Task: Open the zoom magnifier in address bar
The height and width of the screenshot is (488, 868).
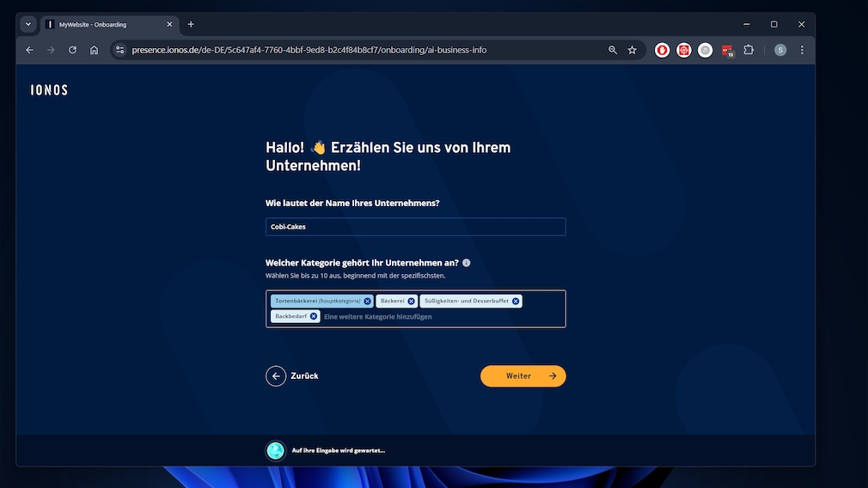Action: pyautogui.click(x=613, y=50)
